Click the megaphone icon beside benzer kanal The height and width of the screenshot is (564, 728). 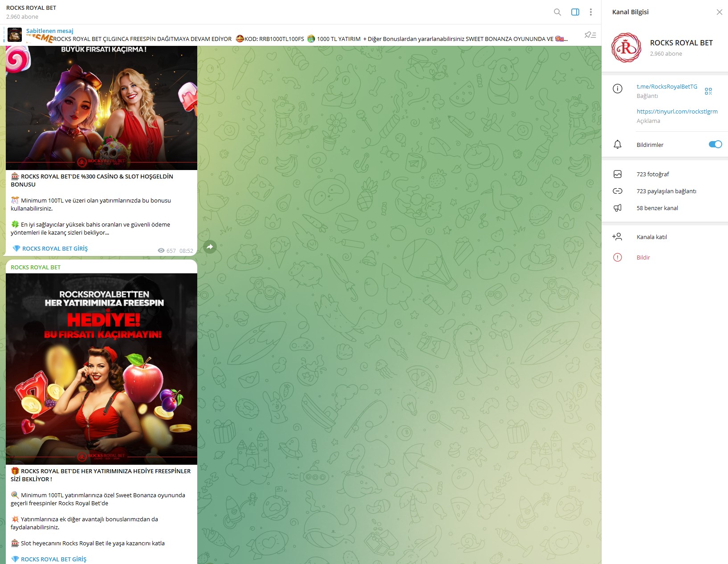(617, 208)
